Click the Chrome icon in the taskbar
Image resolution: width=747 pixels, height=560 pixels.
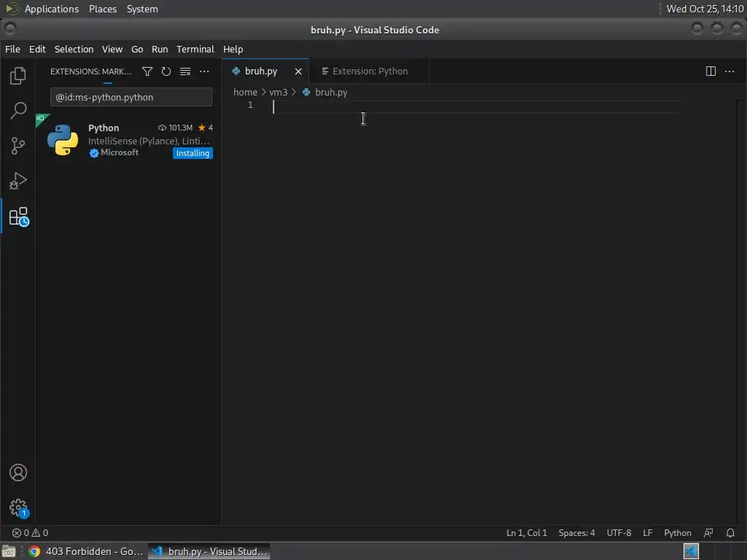pos(34,551)
